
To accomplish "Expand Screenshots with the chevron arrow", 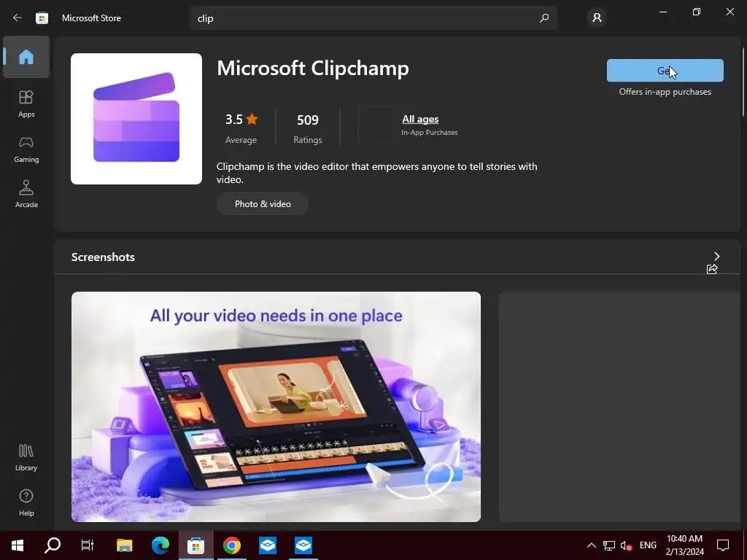I will pyautogui.click(x=716, y=256).
